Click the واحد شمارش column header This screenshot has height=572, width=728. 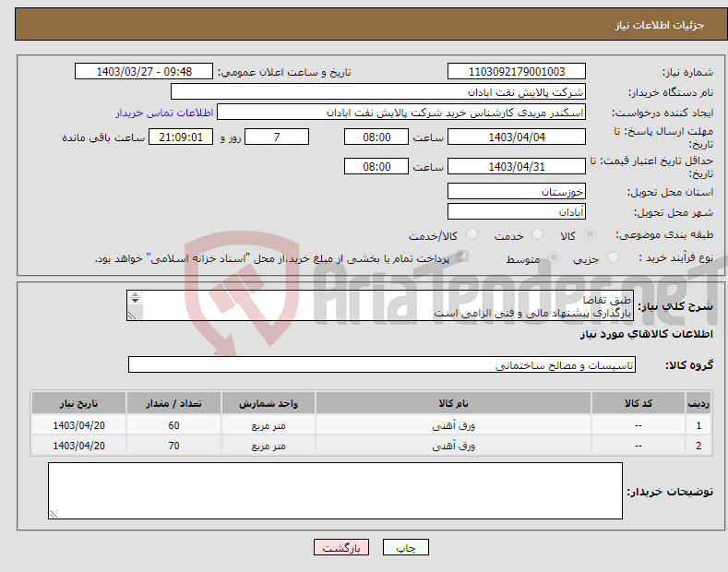[269, 403]
